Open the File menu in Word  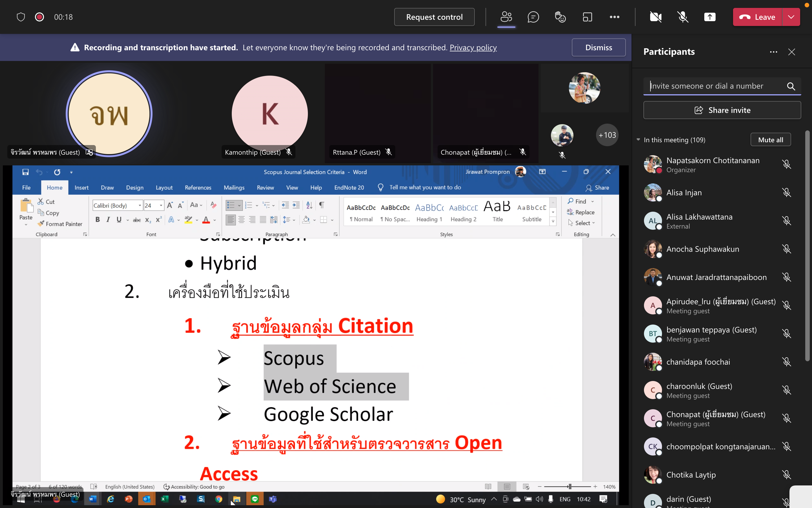click(x=26, y=187)
